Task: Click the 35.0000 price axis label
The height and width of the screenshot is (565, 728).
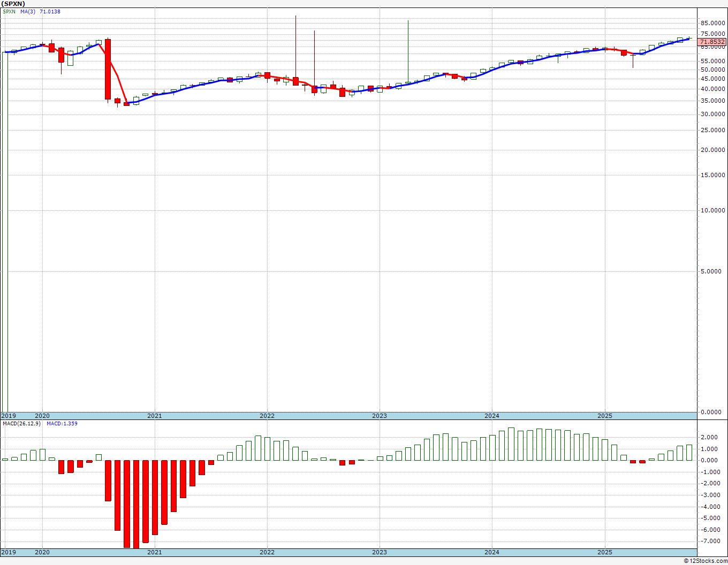Action: click(x=712, y=101)
